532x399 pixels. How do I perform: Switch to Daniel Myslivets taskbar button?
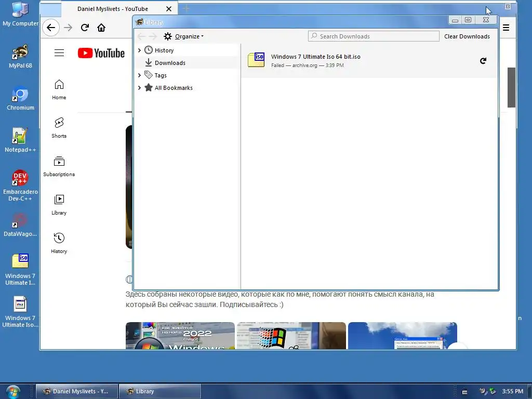77,391
